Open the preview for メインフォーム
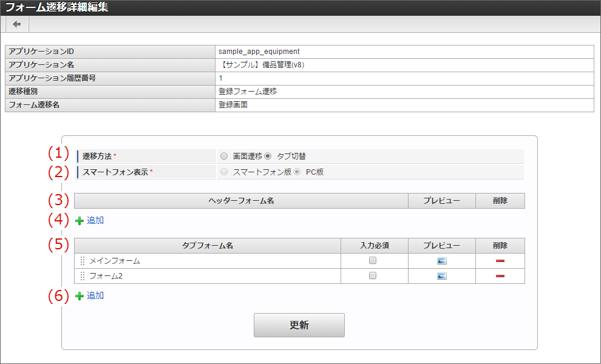This screenshot has width=601, height=364. click(441, 261)
